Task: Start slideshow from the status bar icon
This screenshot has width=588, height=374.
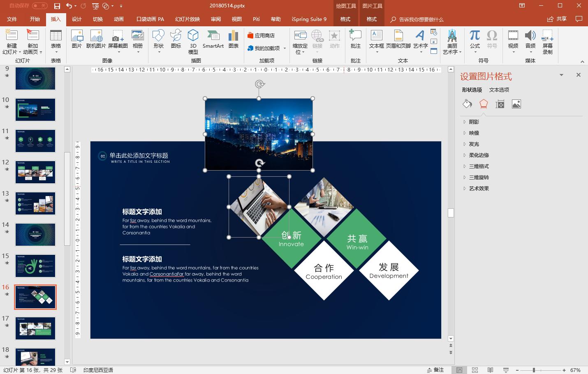Action: pyautogui.click(x=507, y=369)
